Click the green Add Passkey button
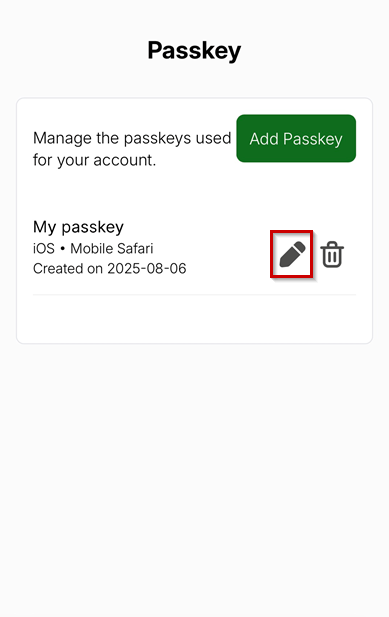Viewport: 389px width, 617px height. coord(296,139)
